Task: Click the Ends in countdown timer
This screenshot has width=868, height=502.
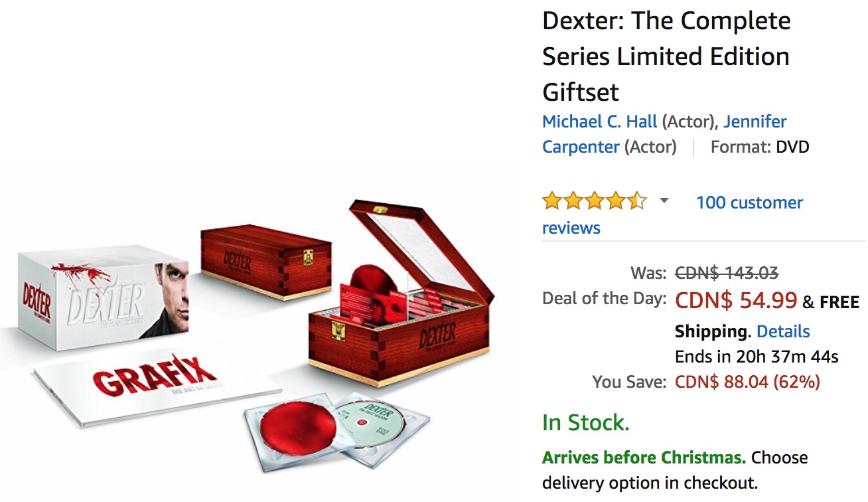Action: pos(757,357)
